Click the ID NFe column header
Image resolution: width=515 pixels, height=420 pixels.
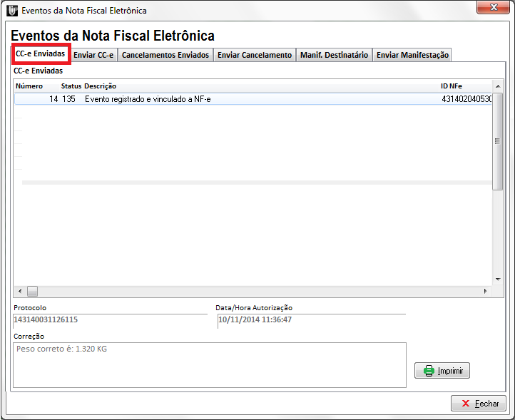[451, 86]
